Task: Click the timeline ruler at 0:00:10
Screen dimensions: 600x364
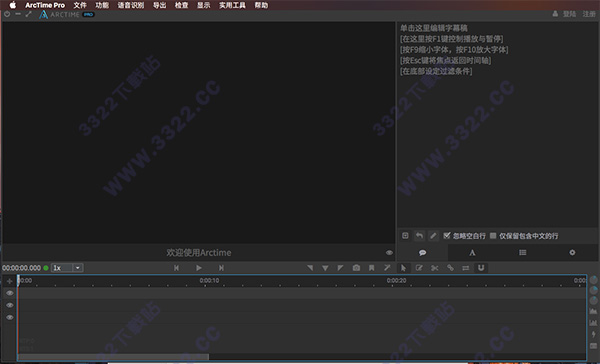Action: (209, 281)
